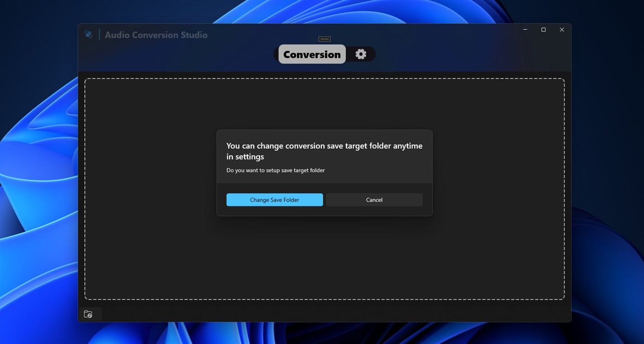This screenshot has width=644, height=344.
Task: Dismiss the dialog with Cancel
Action: coord(374,199)
